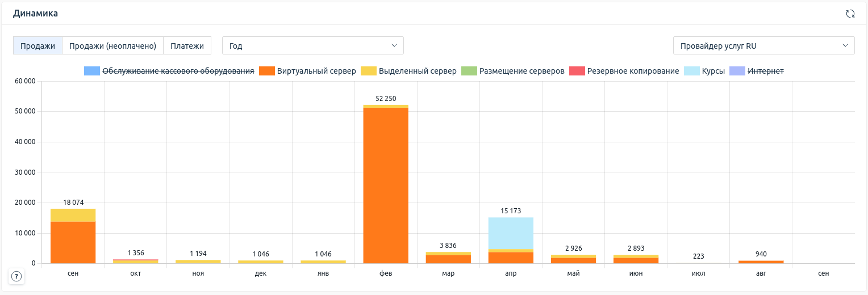This screenshot has width=868, height=295.
Task: Toggle the Виртуальный сервер legend series
Action: (x=316, y=71)
